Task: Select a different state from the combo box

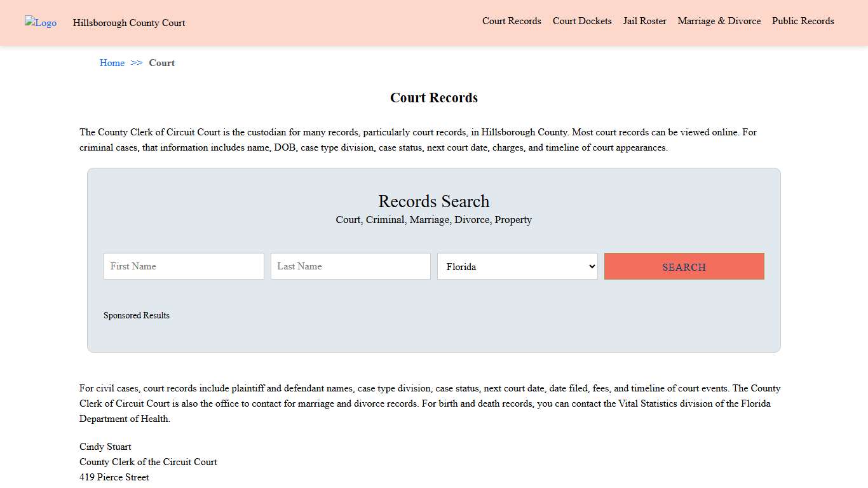Action: pyautogui.click(x=517, y=266)
